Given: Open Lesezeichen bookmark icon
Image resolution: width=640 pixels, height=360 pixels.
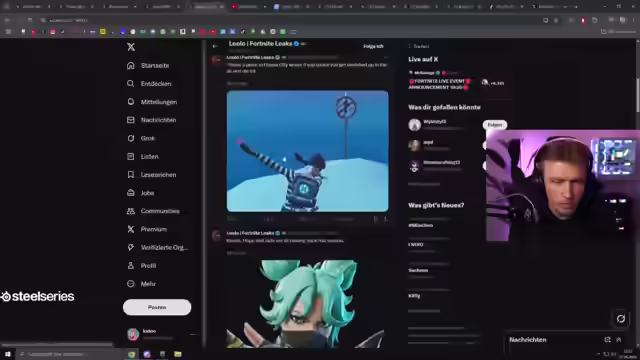Looking at the screenshot, I should point(131,175).
